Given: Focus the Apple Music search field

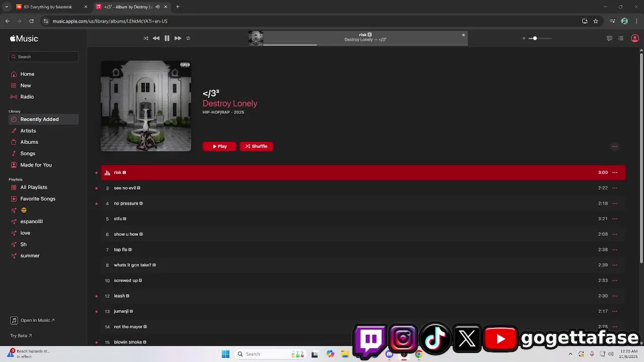Looking at the screenshot, I should [x=43, y=57].
